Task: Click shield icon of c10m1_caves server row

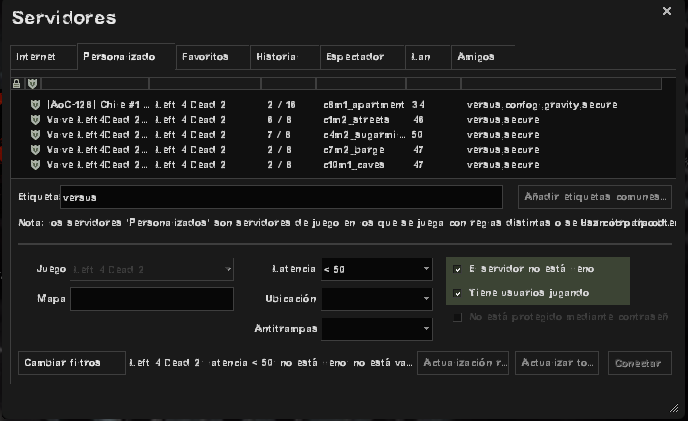Action: pyautogui.click(x=36, y=165)
